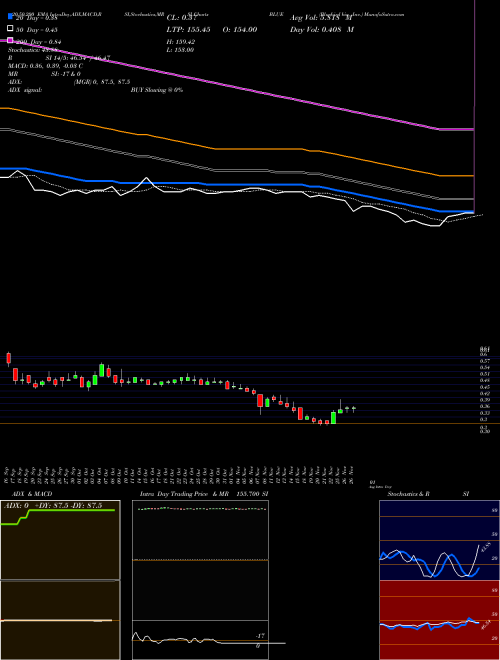Click the '50 Day = 0.43' legend label
500x660 pixels.
[x=37, y=30]
